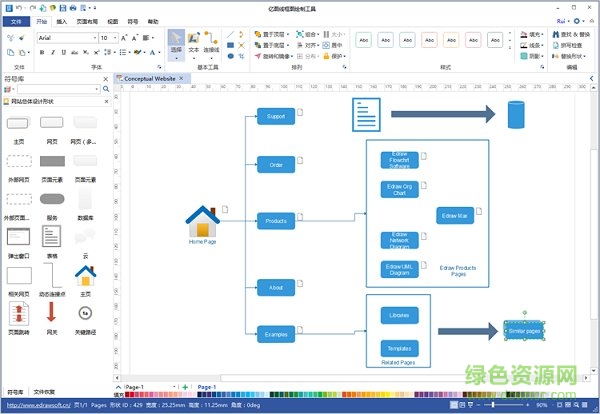This screenshot has height=414, width=600.
Task: Pick the Popup Window shape in library
Action: tap(18, 236)
